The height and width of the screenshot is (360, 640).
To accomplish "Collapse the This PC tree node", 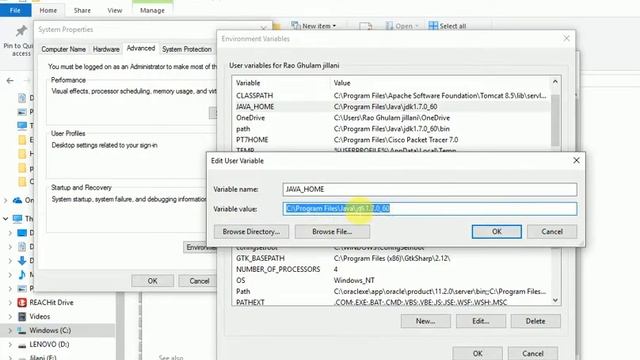I will pos(5,219).
